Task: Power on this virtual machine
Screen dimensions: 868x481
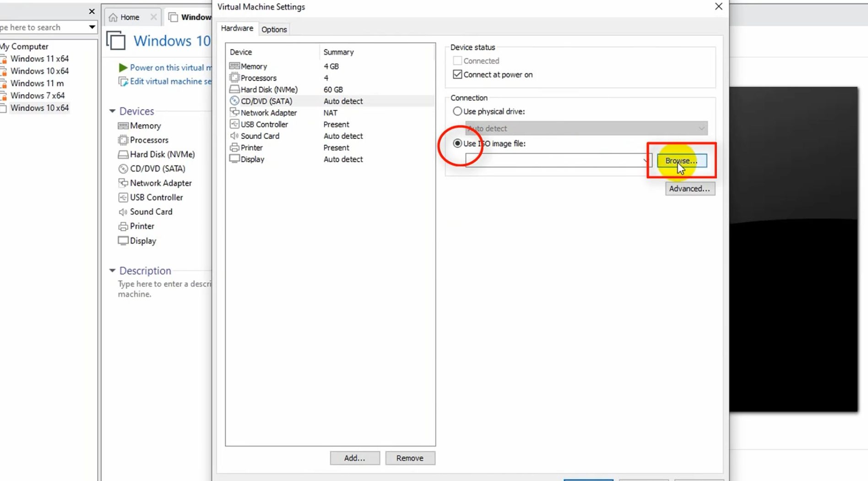Action: (170, 67)
